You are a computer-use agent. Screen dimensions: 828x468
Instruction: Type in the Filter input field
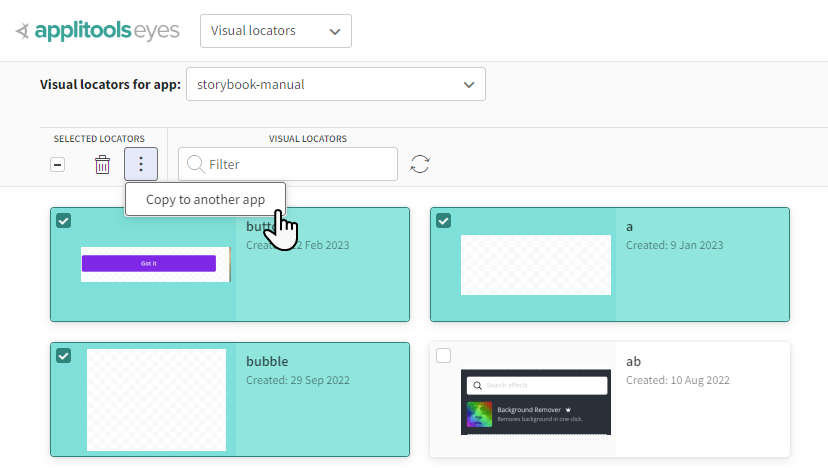(x=300, y=164)
